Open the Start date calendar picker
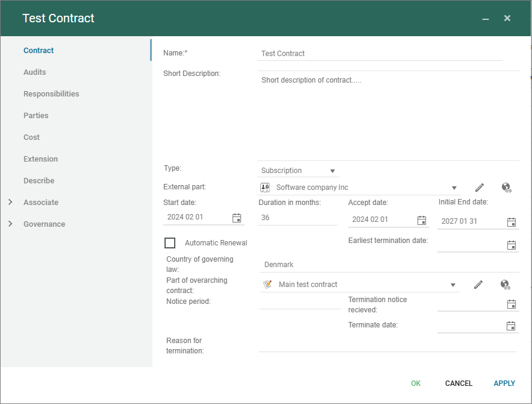The height and width of the screenshot is (404, 532). (237, 218)
